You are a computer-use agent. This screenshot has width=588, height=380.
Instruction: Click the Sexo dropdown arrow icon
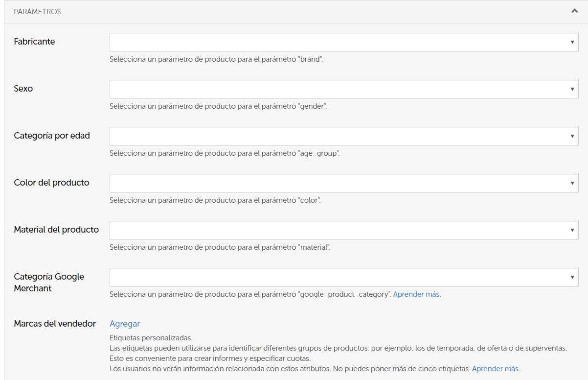572,90
